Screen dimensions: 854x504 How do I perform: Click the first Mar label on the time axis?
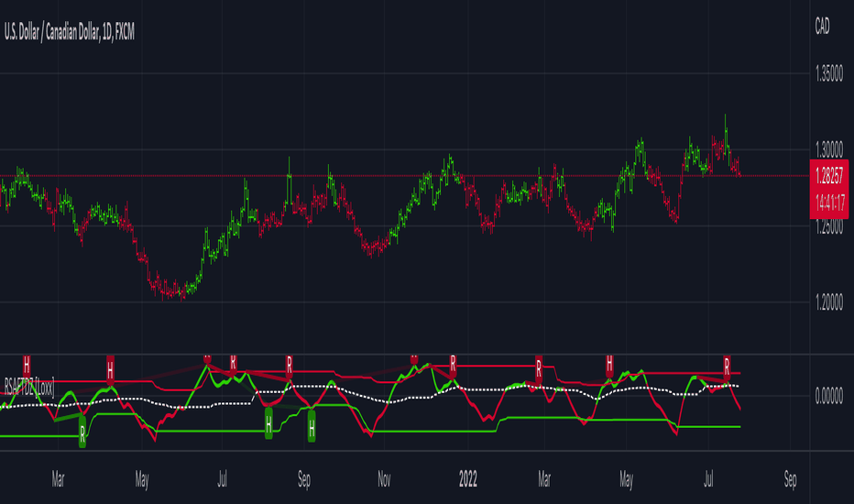(58, 479)
